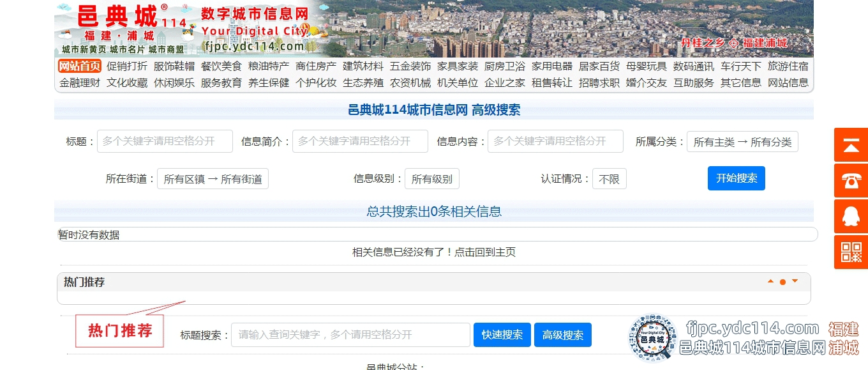The image size is (868, 370).
Task: Open the QQ penguin chat icon
Action: [x=851, y=217]
